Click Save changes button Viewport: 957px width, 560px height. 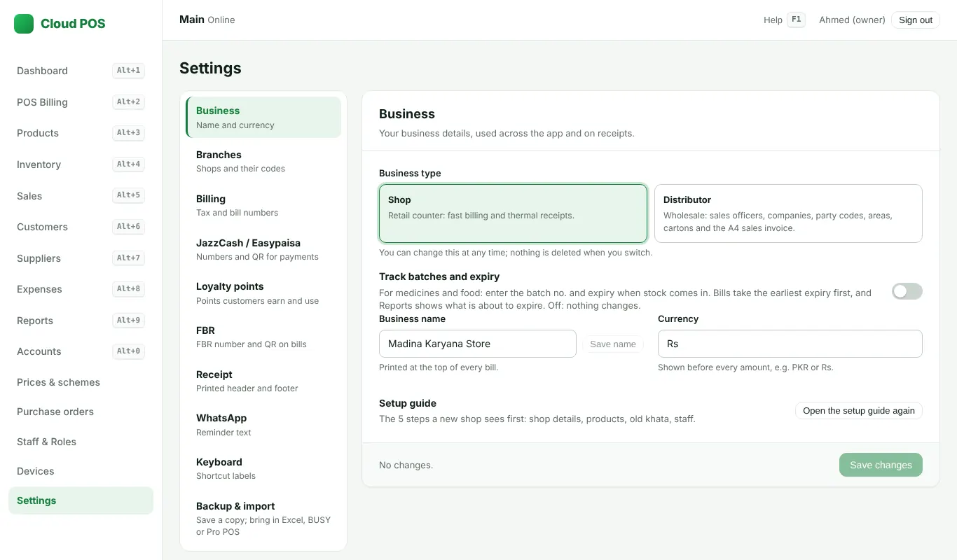click(881, 465)
